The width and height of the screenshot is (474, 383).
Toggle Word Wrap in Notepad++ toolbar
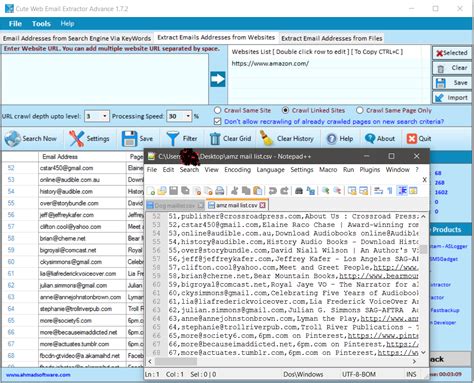[378, 191]
